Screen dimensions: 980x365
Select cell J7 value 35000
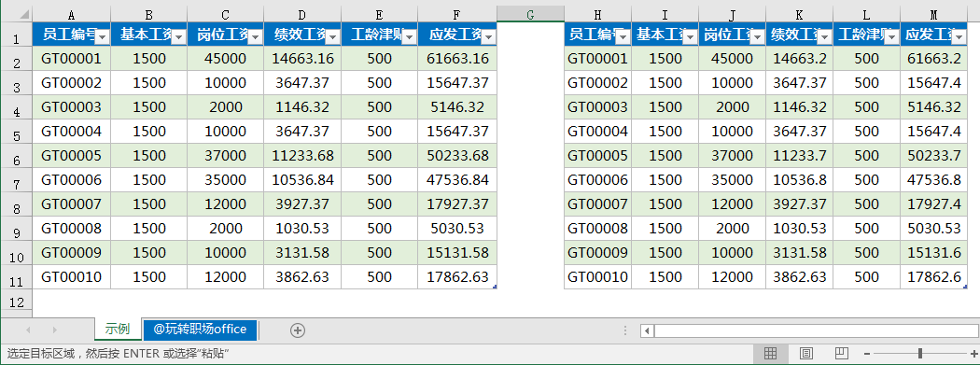(x=732, y=180)
